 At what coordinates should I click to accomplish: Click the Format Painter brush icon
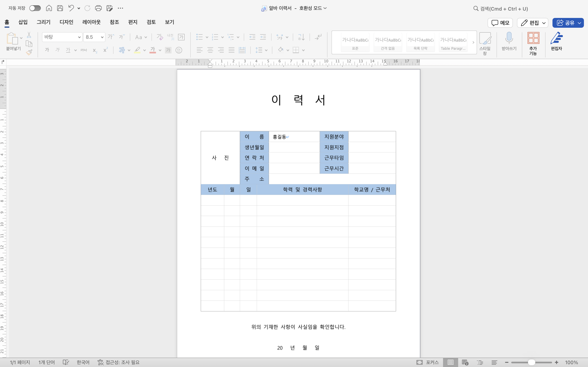29,52
